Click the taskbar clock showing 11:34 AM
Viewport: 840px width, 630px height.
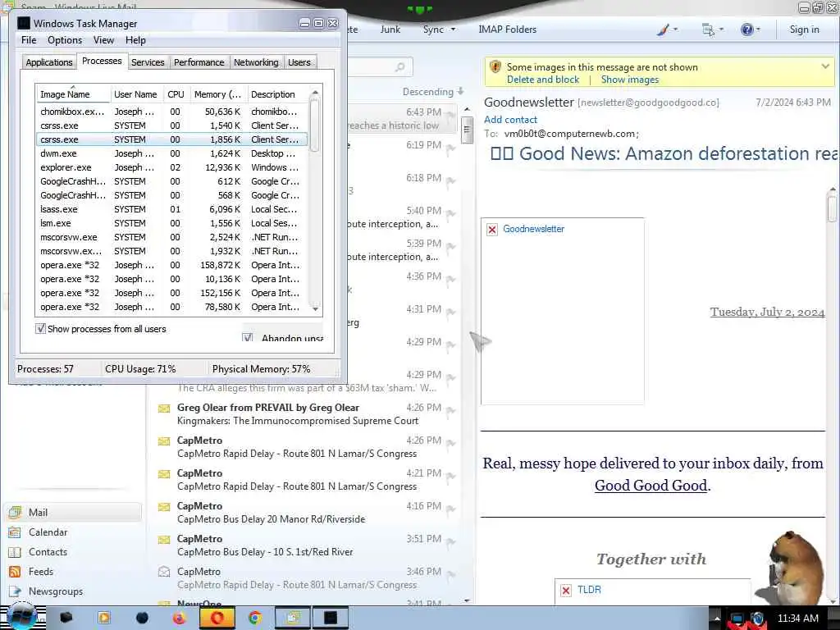coord(797,619)
